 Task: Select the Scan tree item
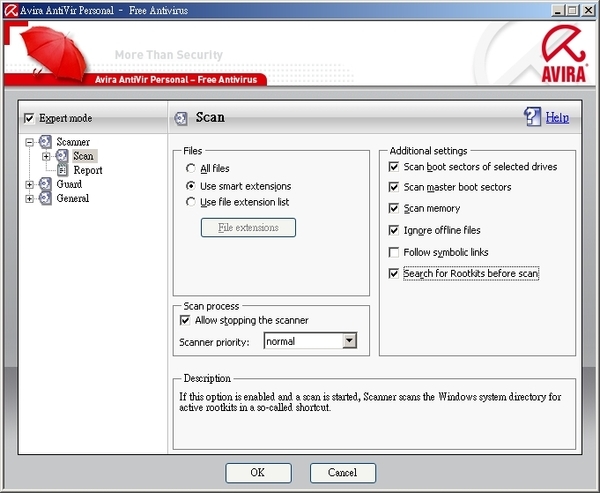pos(83,156)
